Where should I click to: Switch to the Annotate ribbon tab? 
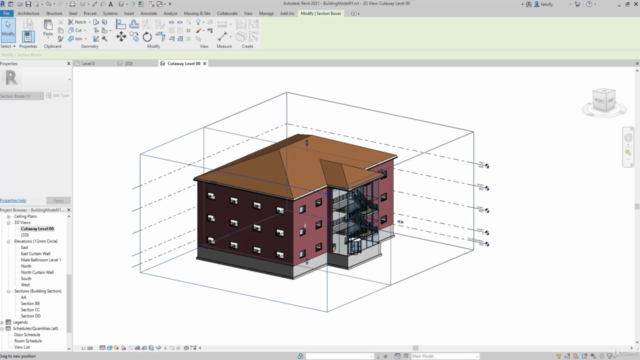149,13
